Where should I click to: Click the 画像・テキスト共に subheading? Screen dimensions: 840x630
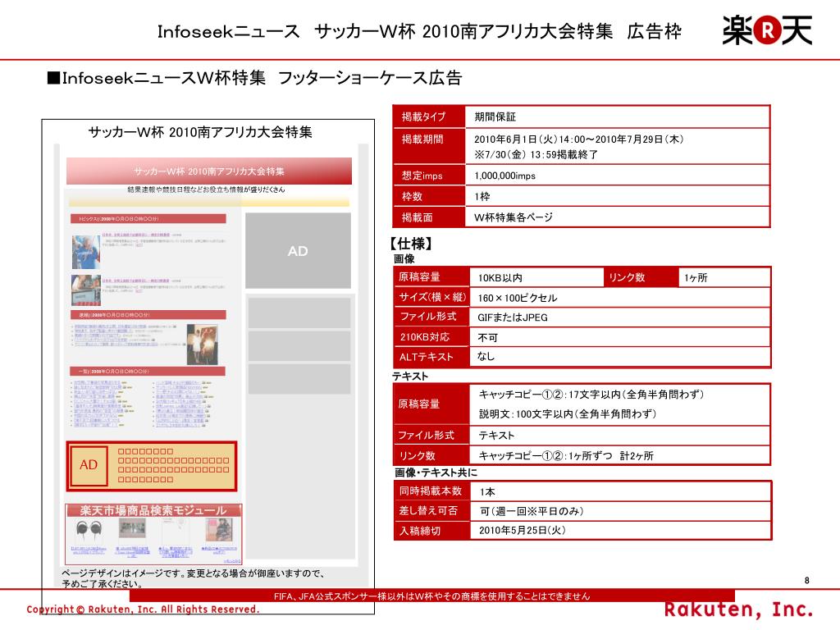[436, 472]
